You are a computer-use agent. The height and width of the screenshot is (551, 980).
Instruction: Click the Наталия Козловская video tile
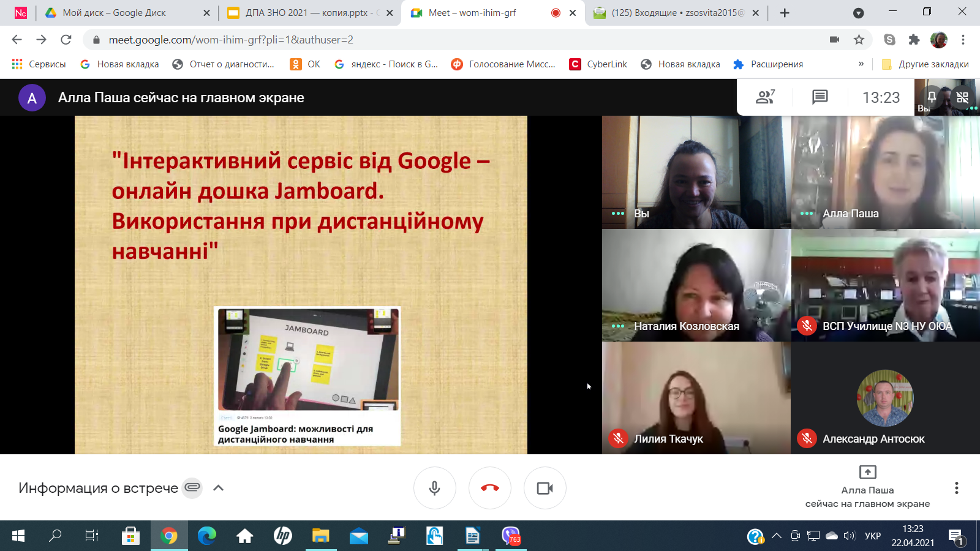[x=696, y=285]
